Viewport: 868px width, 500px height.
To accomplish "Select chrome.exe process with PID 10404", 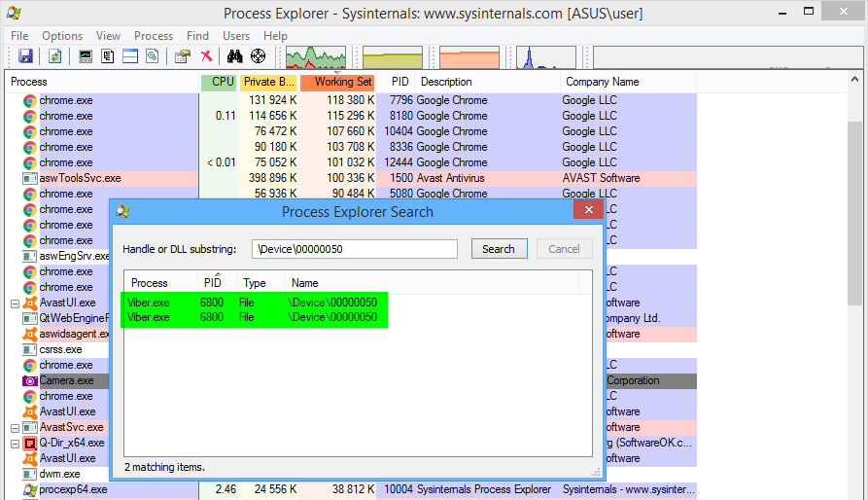I will pos(351,131).
